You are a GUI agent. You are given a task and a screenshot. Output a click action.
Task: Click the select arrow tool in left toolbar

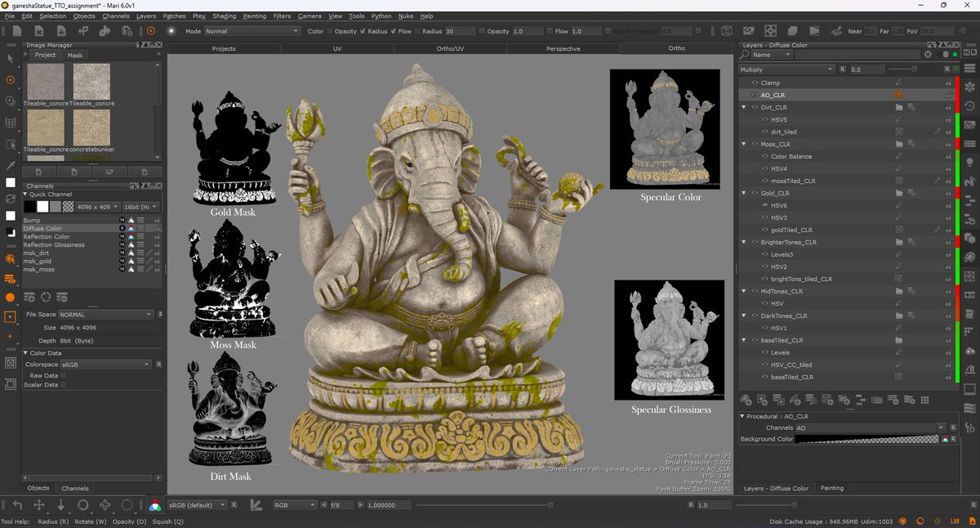tap(11, 59)
